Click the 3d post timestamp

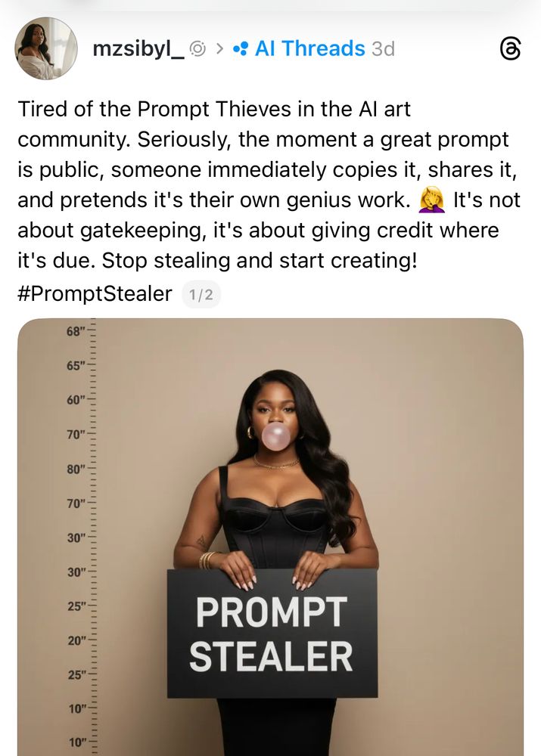(x=383, y=49)
